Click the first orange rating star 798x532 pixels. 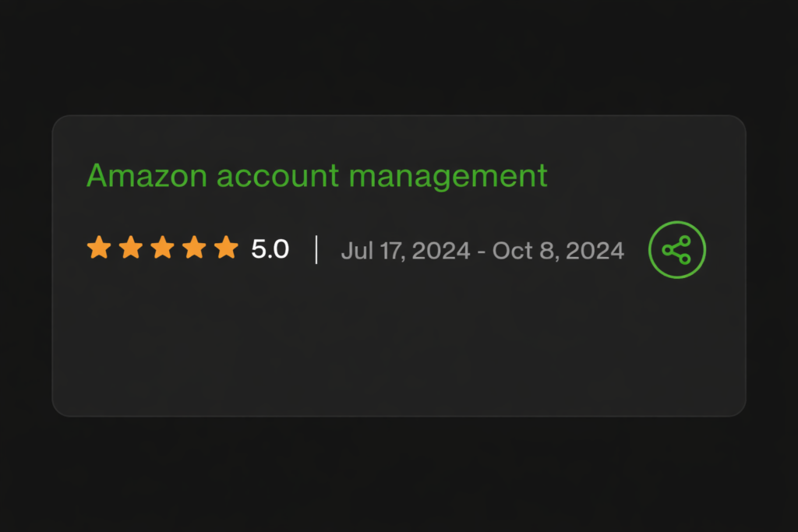tap(99, 248)
